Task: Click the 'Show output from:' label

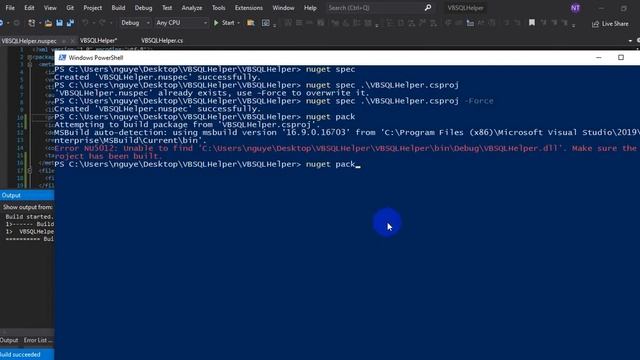Action: (x=27, y=207)
